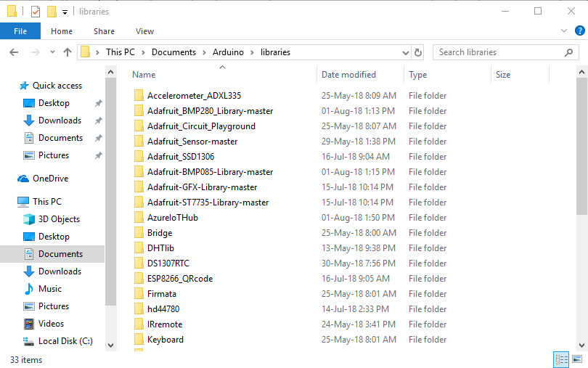This screenshot has width=588, height=368.
Task: Select the DS1307RTC folder icon
Action: 139,263
